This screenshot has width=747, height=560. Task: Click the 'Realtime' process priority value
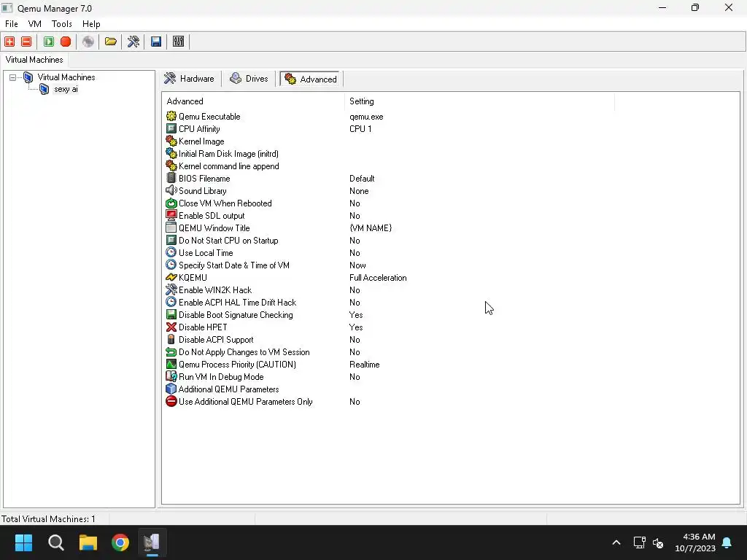(x=365, y=365)
